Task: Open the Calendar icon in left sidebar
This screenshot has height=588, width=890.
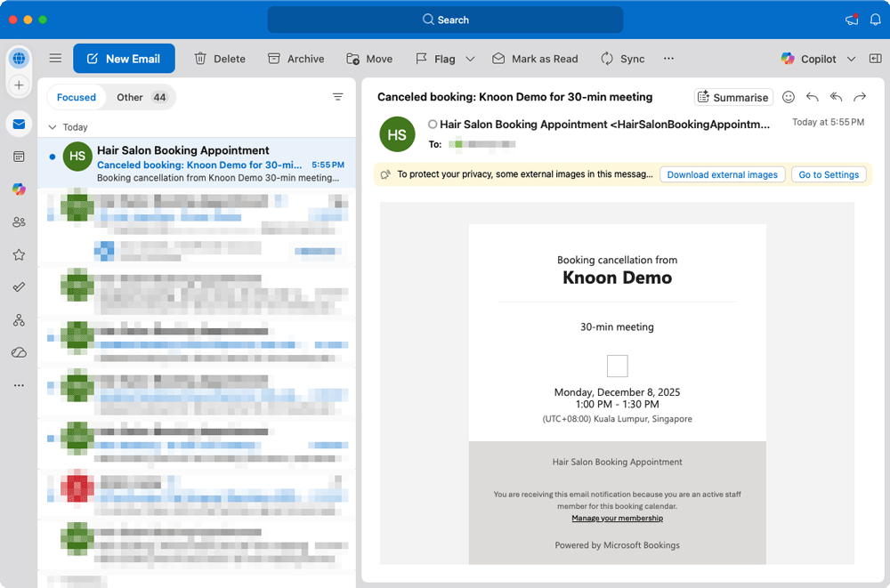Action: [x=19, y=157]
